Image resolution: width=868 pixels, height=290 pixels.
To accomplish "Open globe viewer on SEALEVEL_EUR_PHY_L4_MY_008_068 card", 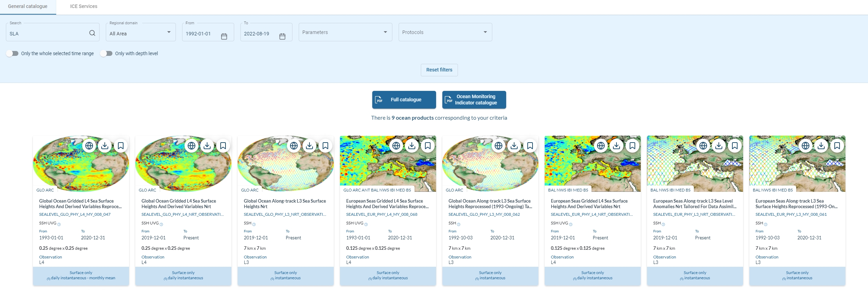I will point(396,146).
